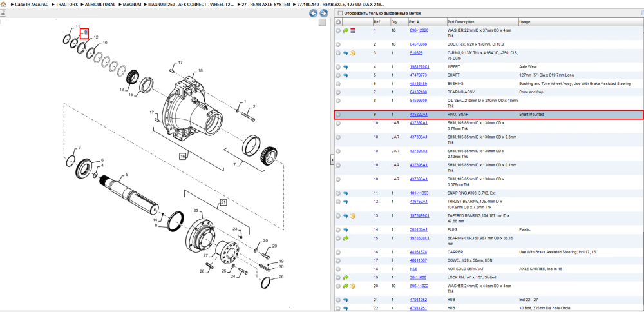Open part number link 84599989

418,101
